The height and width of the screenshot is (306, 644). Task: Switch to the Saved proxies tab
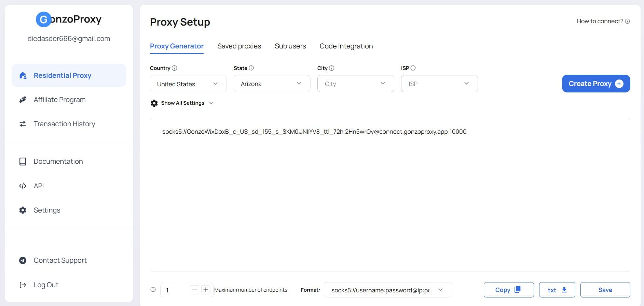point(239,46)
